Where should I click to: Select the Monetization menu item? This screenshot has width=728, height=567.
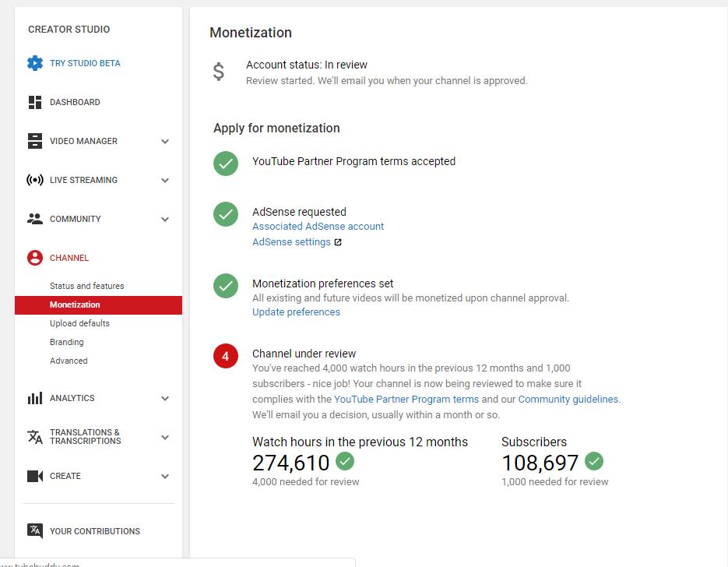tap(98, 305)
